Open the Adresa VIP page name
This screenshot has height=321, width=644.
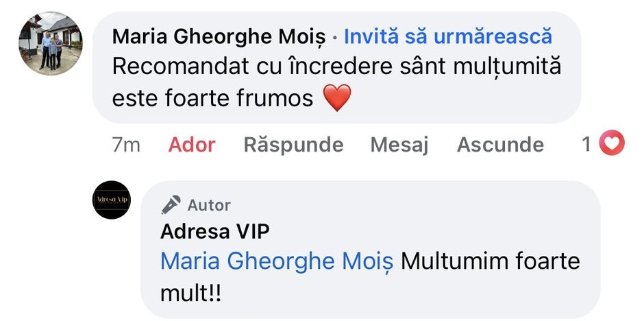point(214,232)
